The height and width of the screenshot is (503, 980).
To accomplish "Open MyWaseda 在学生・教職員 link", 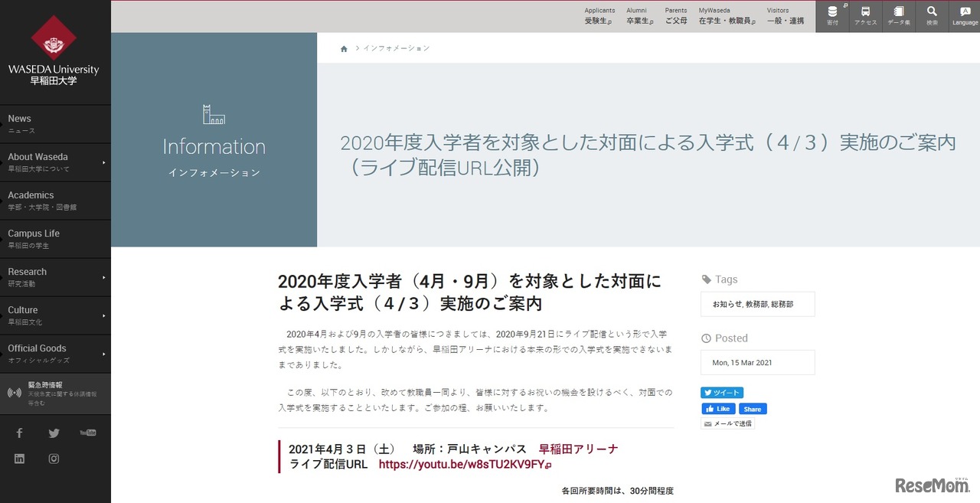I will click(x=727, y=16).
